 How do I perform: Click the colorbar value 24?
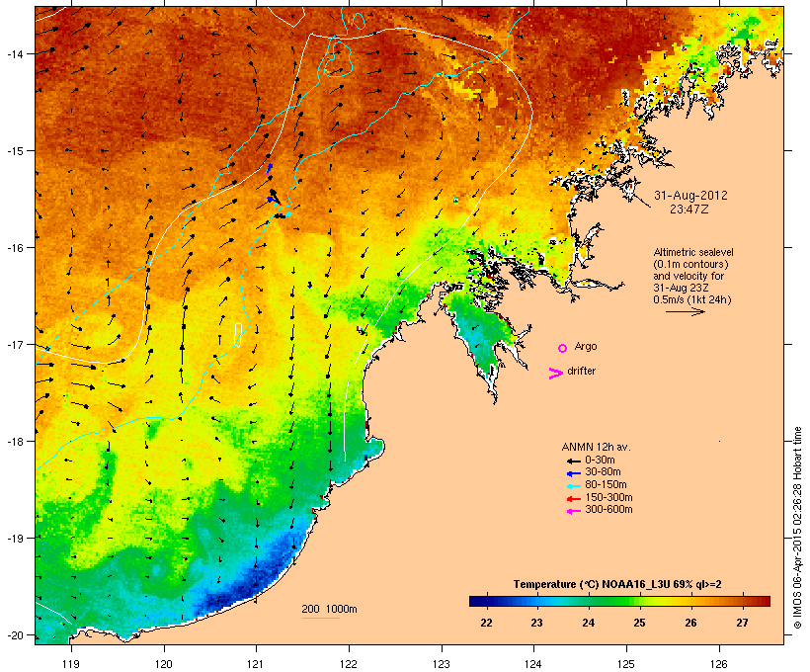coord(589,623)
